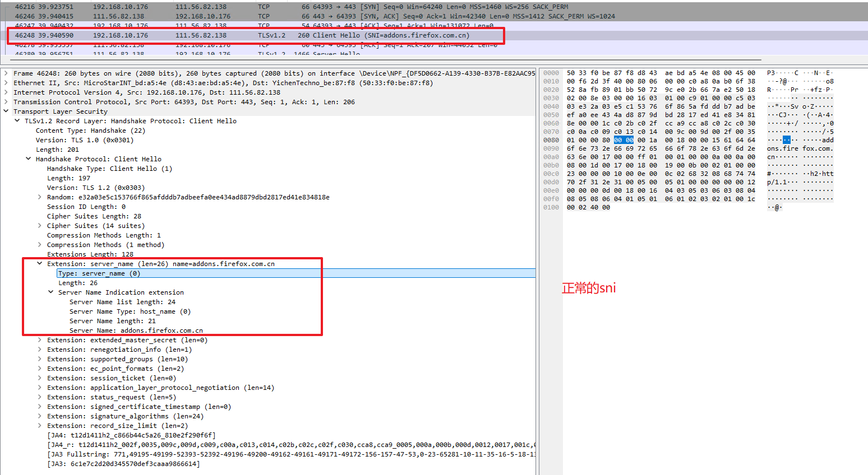
Task: Expand Extension: signature_algorithms
Action: pyautogui.click(x=40, y=416)
